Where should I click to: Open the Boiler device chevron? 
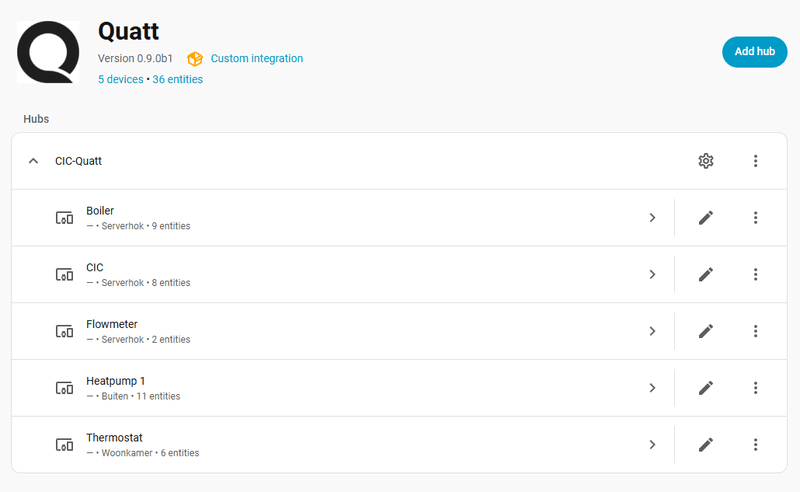652,218
